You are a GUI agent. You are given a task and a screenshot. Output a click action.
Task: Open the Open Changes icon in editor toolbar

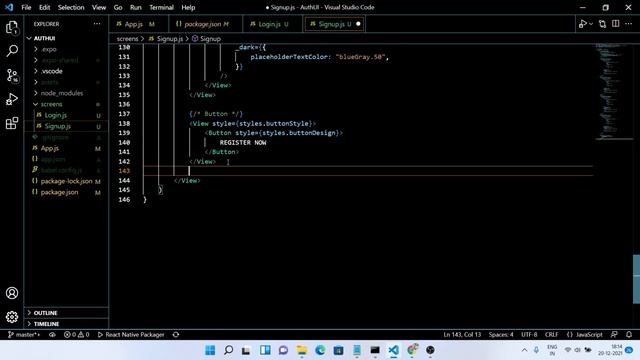pyautogui.click(x=602, y=24)
